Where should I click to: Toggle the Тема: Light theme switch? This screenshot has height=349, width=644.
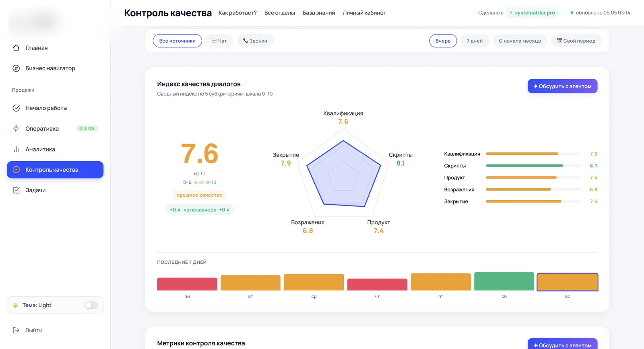[x=91, y=305]
